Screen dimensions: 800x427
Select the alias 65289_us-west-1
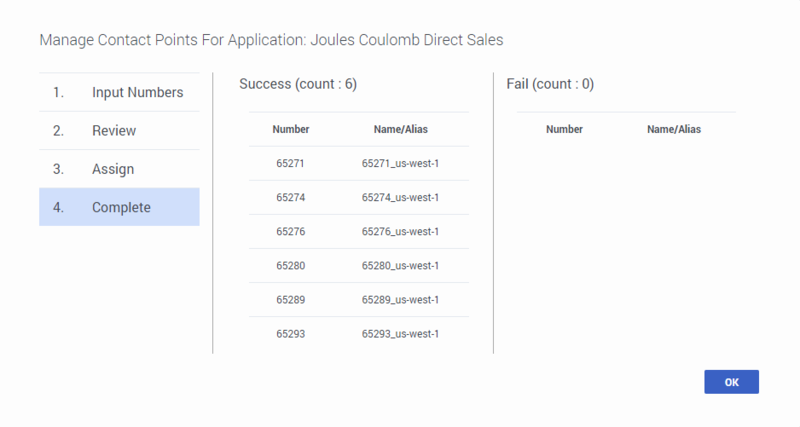(400, 300)
